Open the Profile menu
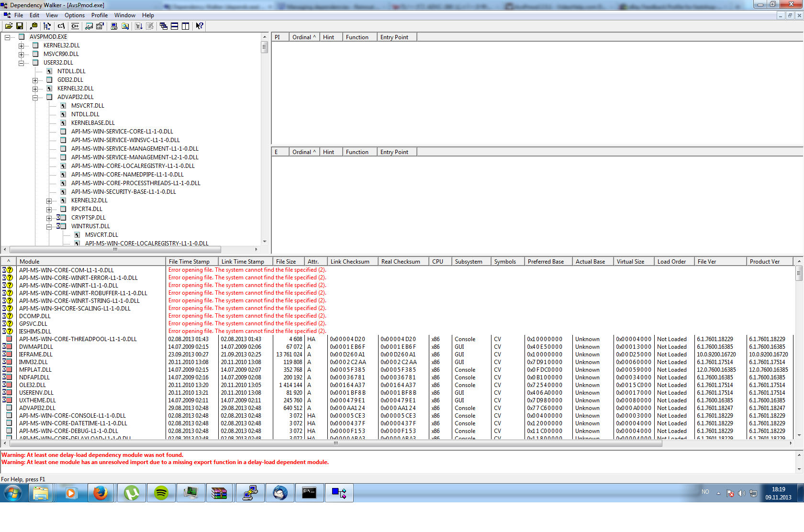804x532 pixels. point(99,15)
